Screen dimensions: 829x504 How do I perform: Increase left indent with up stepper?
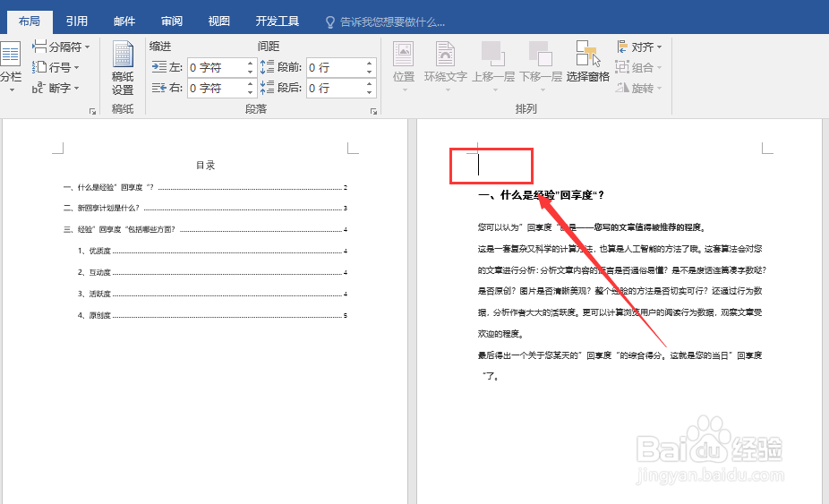click(x=250, y=64)
